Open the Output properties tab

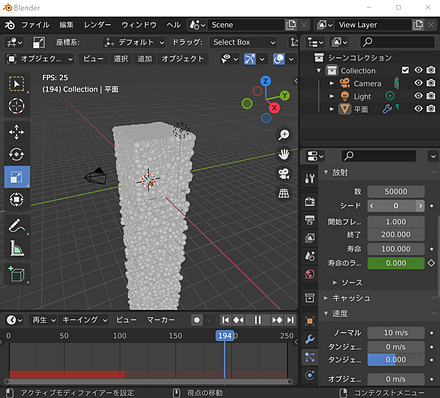310,220
